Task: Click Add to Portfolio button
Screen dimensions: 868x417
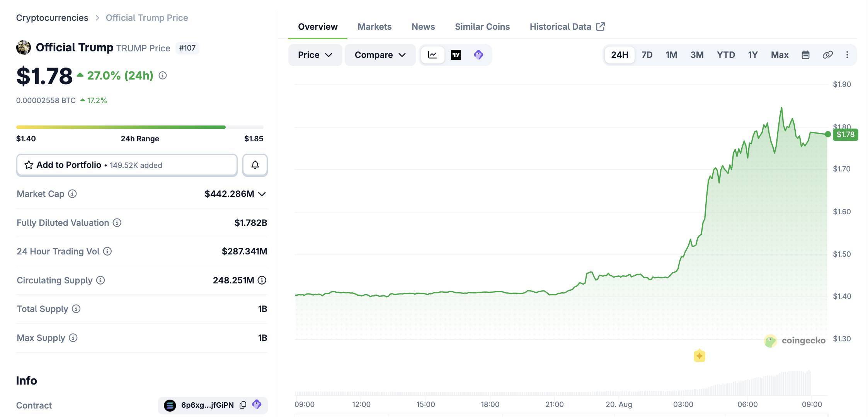Action: click(127, 165)
